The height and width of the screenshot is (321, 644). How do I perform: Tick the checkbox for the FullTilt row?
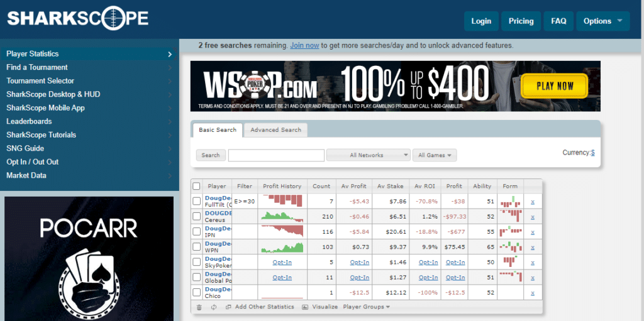(196, 201)
